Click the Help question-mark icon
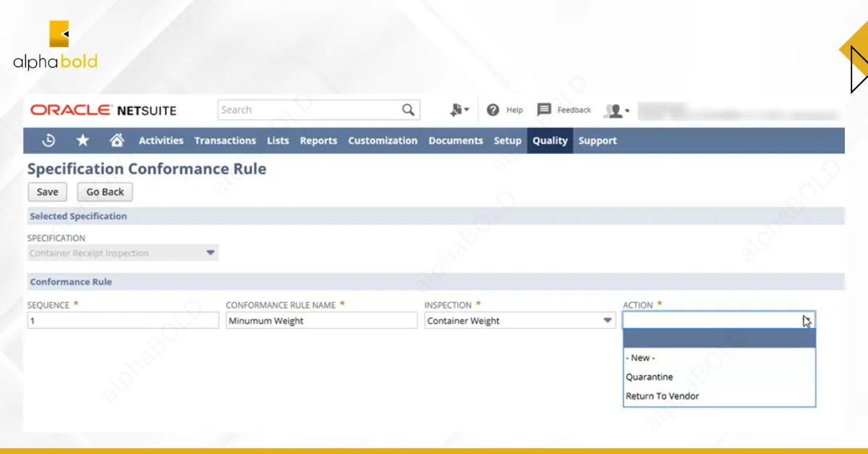The image size is (868, 454). coord(493,110)
